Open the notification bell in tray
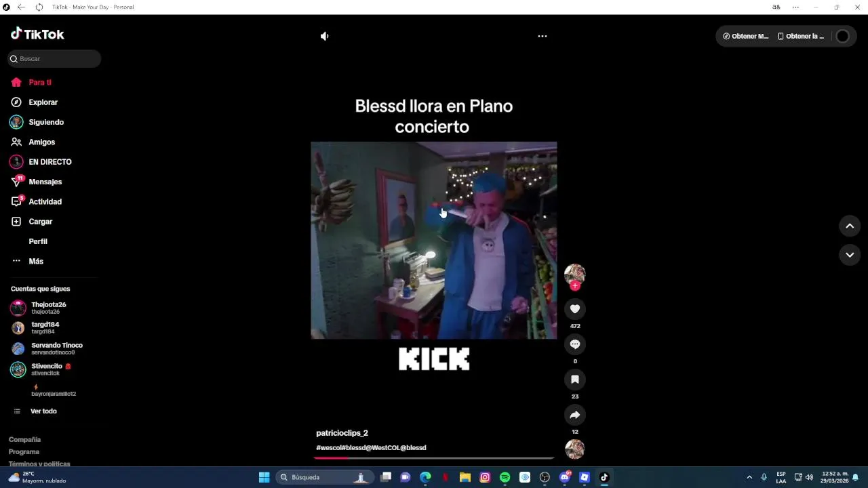Screen dimensions: 868x488 [x=856, y=477]
